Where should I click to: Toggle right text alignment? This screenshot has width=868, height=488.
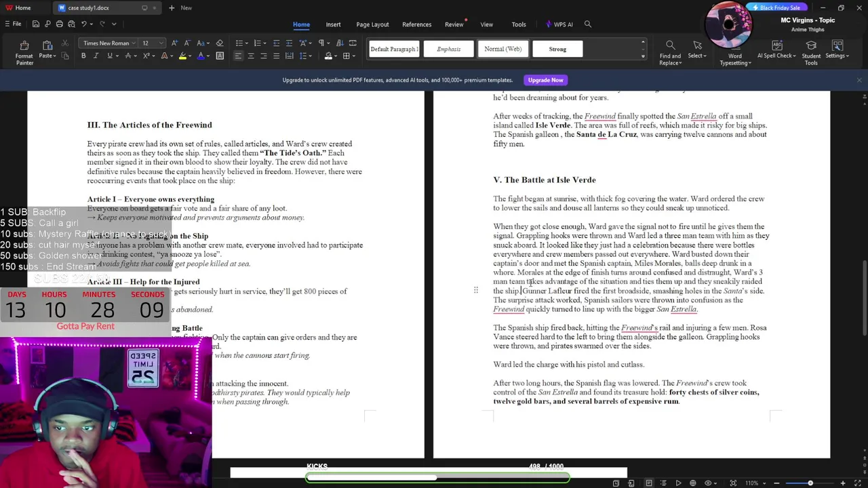[x=264, y=56]
